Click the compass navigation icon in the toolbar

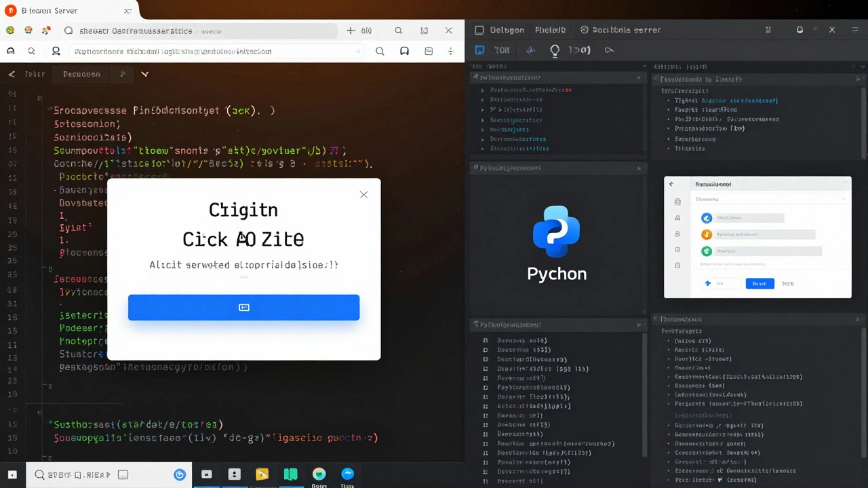tap(530, 49)
